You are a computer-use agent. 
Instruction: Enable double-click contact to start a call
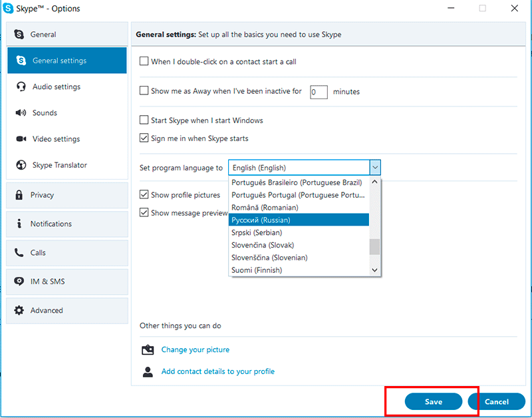(144, 61)
